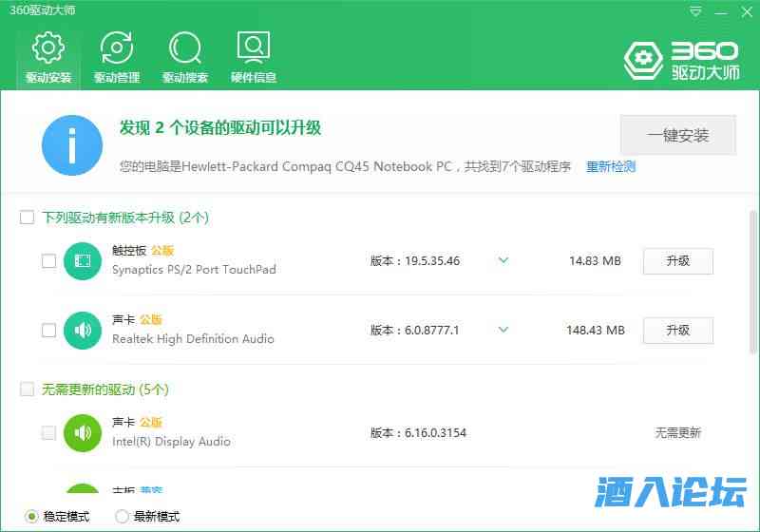Click the blue info icon
Viewport: 760px width, 532px height.
[72, 144]
